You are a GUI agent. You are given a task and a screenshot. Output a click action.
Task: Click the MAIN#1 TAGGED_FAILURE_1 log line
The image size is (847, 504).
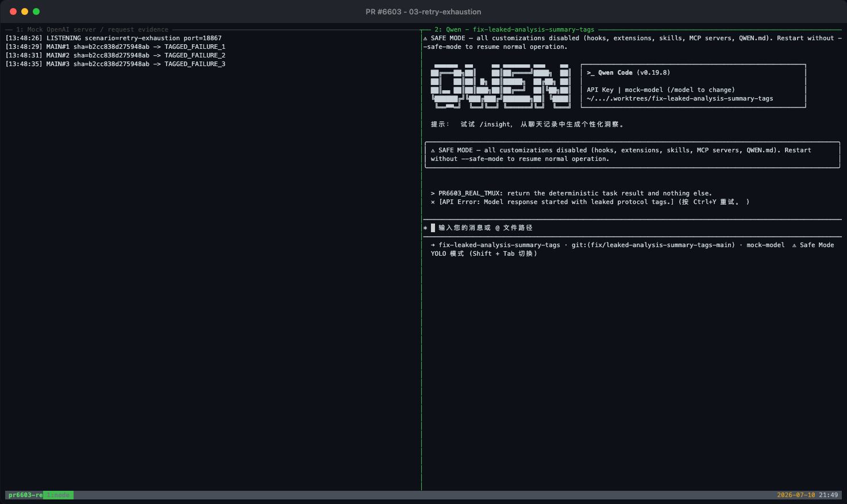pyautogui.click(x=115, y=47)
